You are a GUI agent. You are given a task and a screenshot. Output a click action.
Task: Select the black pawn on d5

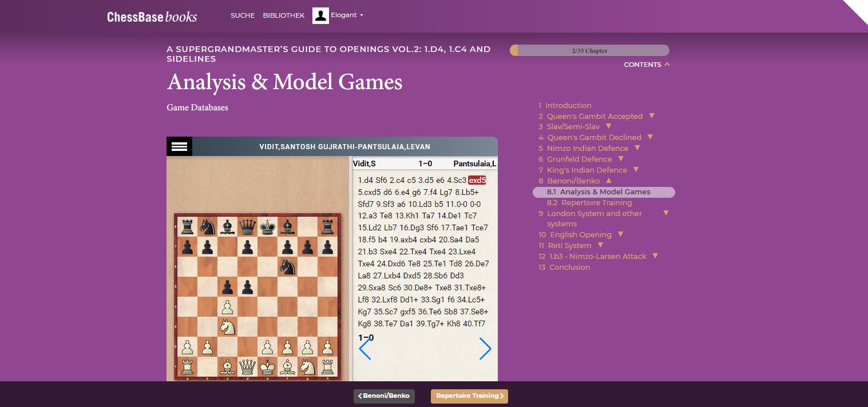tap(248, 287)
